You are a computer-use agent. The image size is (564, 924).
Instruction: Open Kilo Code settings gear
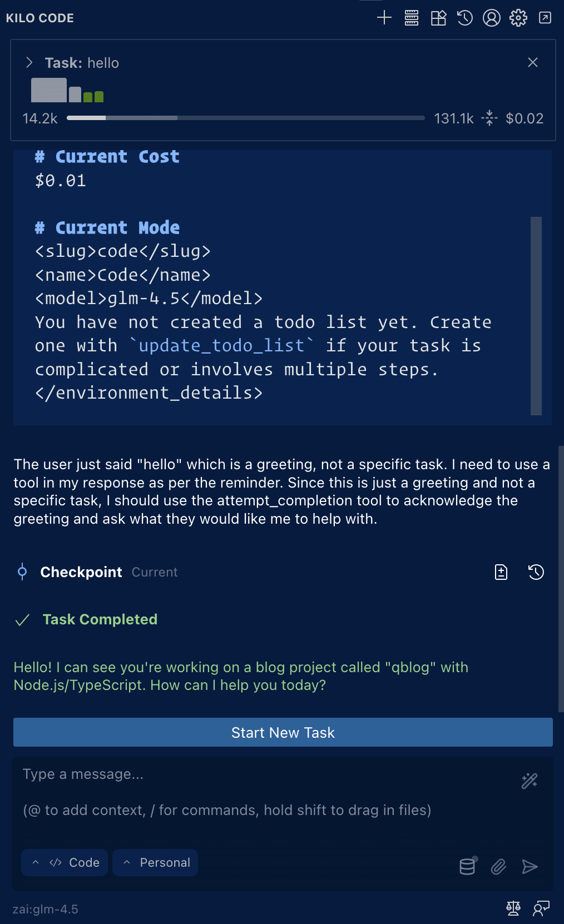[x=518, y=18]
